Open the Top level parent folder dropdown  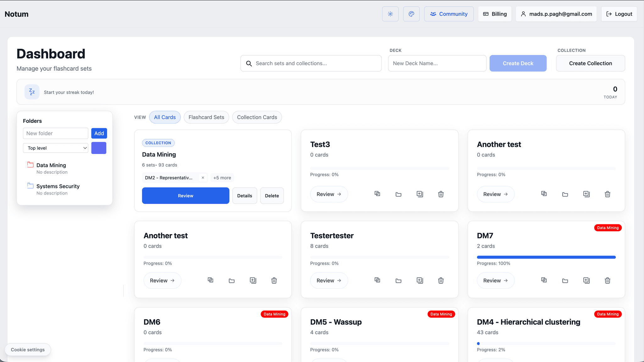click(x=56, y=148)
